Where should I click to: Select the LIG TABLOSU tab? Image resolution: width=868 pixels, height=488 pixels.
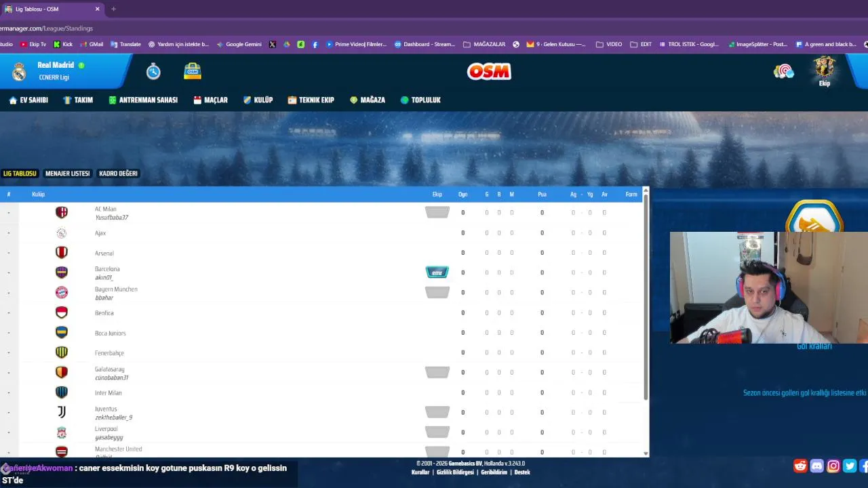pyautogui.click(x=20, y=174)
